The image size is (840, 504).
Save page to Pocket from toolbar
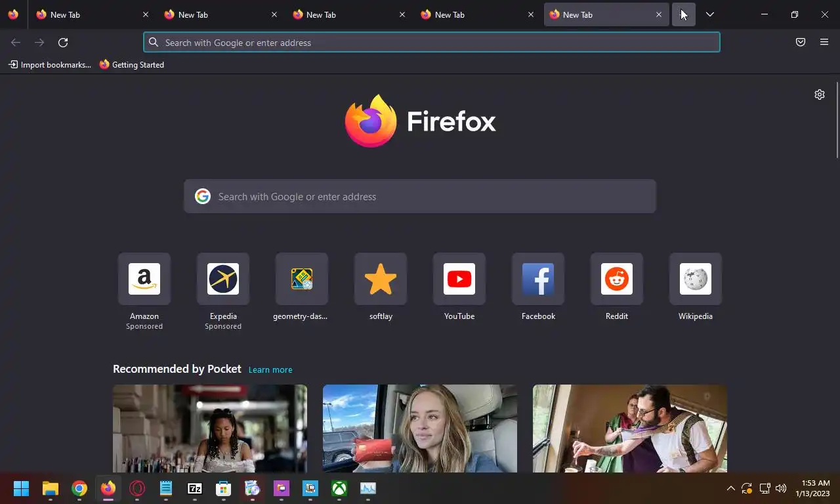pos(801,43)
